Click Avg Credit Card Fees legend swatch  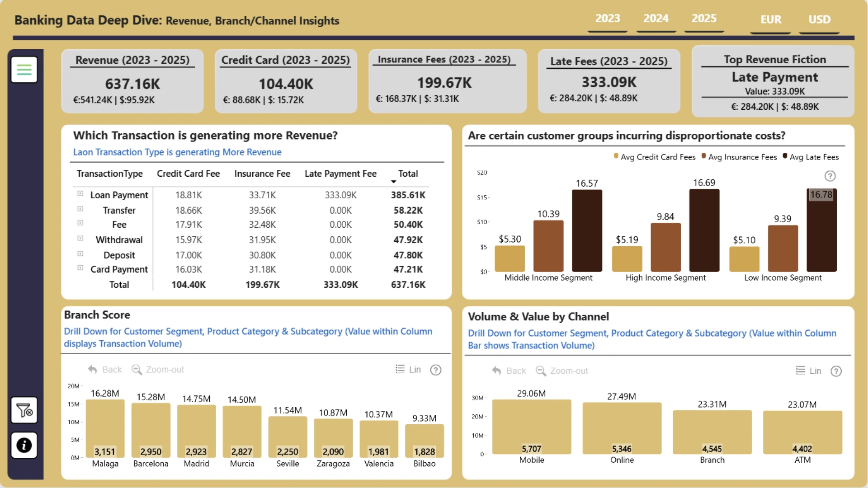pos(616,156)
